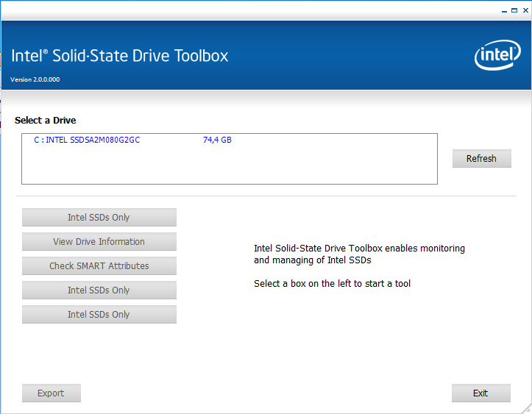Maximize the Toolbox window
Screen dimensions: 532x414
[x=514, y=10]
